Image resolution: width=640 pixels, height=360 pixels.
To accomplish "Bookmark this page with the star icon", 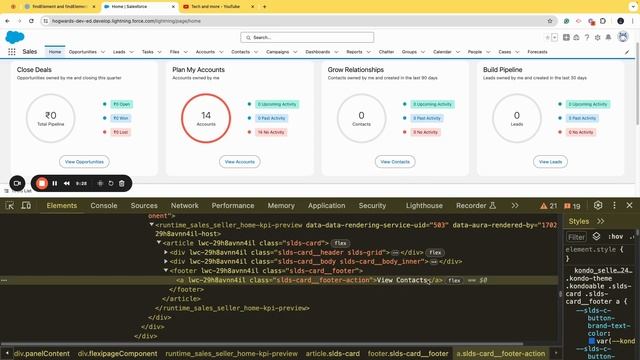I will [x=550, y=21].
